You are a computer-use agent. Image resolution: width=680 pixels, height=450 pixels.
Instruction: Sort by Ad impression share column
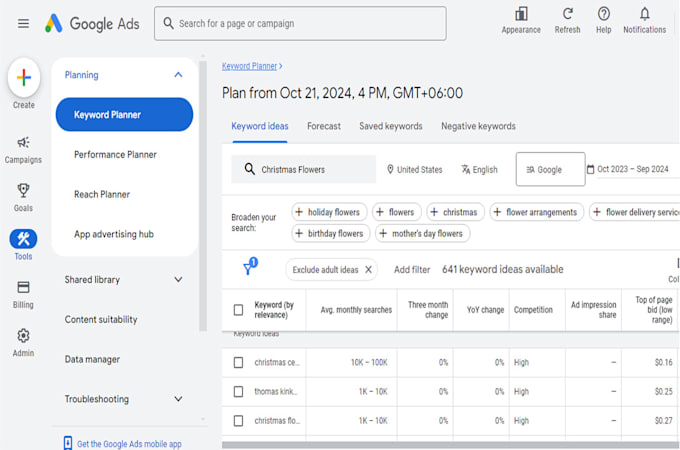coord(593,310)
